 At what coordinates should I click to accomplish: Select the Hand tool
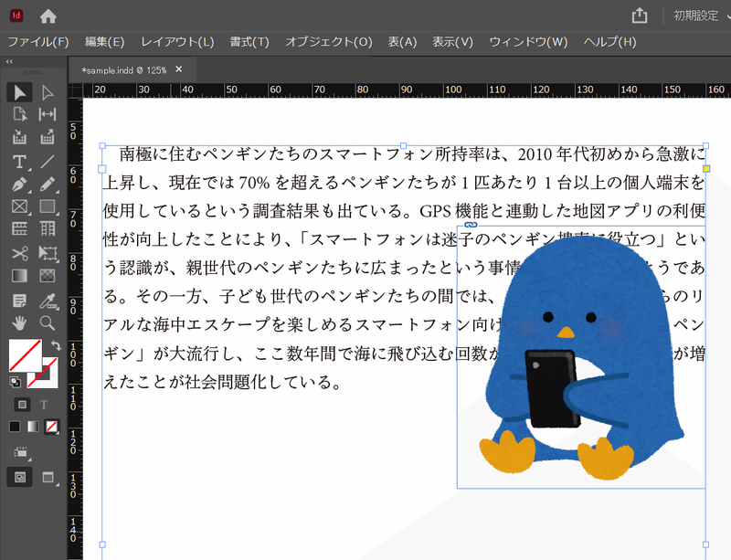pyautogui.click(x=19, y=323)
